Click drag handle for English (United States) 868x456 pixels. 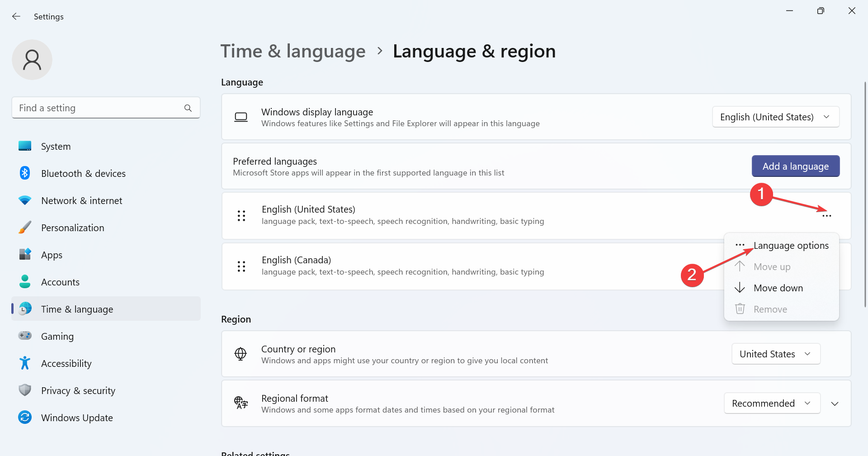[x=241, y=216]
